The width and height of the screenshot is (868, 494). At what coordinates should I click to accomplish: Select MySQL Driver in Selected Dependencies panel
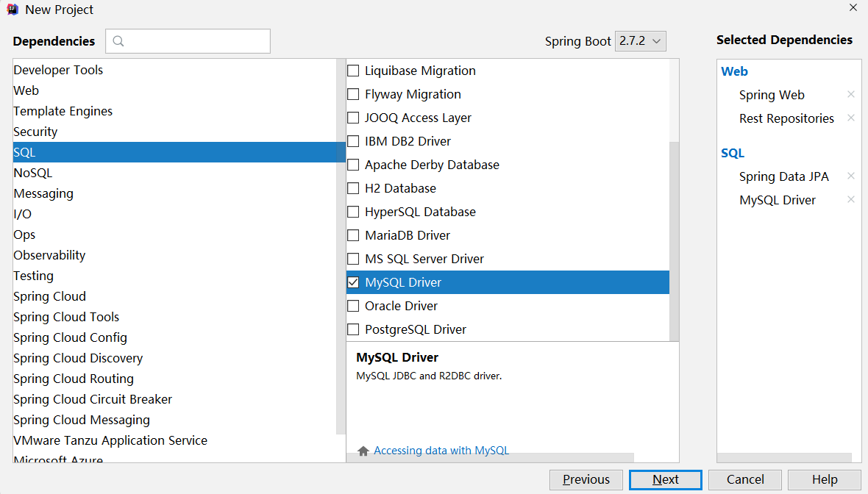(778, 200)
